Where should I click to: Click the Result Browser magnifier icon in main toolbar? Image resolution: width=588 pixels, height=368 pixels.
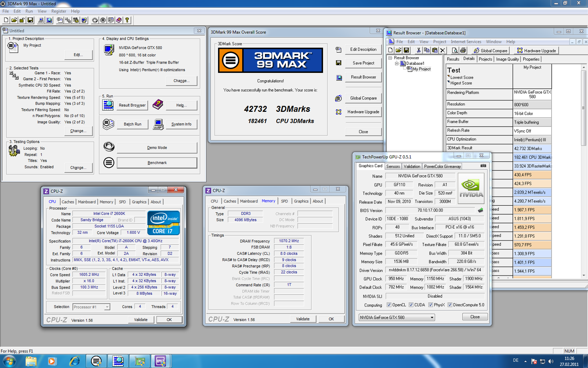(49, 20)
